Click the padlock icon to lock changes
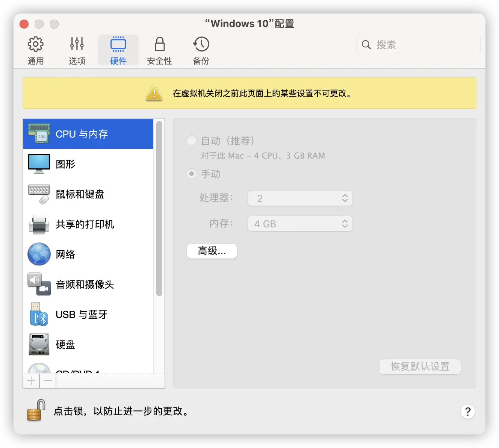The height and width of the screenshot is (448, 499). (36, 410)
